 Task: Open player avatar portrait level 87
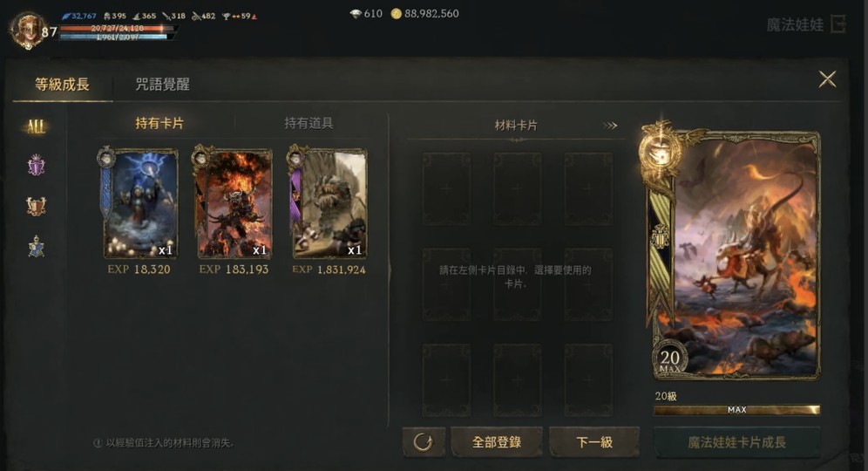pyautogui.click(x=25, y=30)
